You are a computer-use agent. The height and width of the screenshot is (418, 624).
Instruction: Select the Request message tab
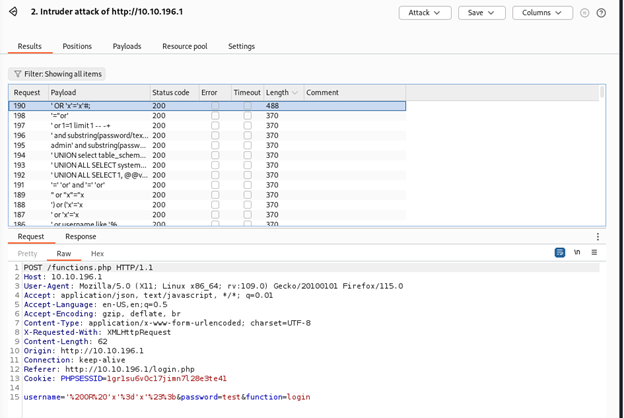pyautogui.click(x=31, y=236)
